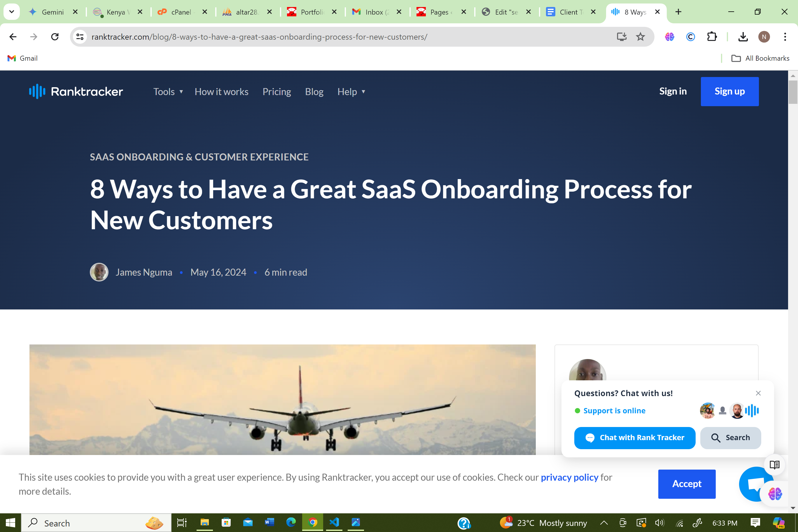Click the copyright C extension icon
Screen dimensions: 798x532
tap(690, 37)
